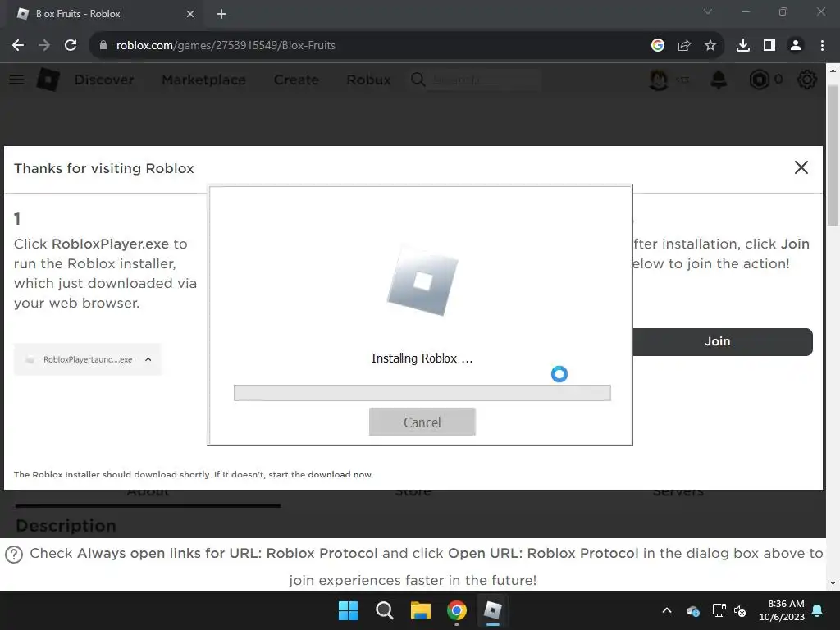Open a new browser tab
Screen dimensions: 840x630
tap(221, 14)
